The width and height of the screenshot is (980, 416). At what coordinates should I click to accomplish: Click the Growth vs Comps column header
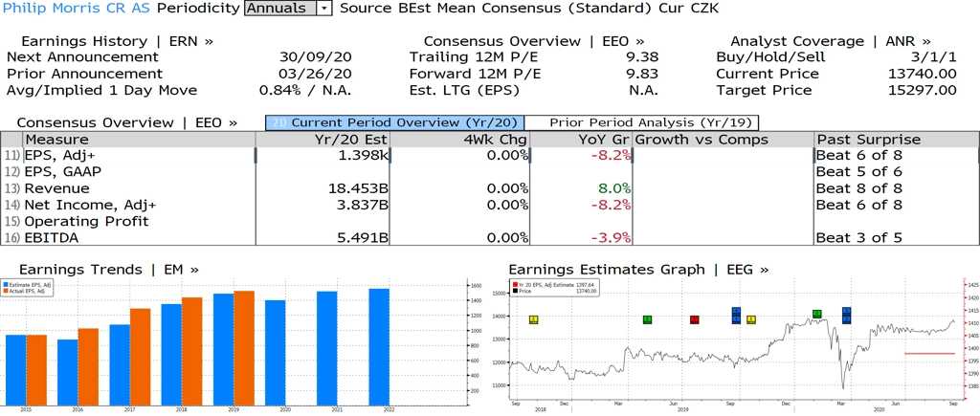tap(724, 140)
